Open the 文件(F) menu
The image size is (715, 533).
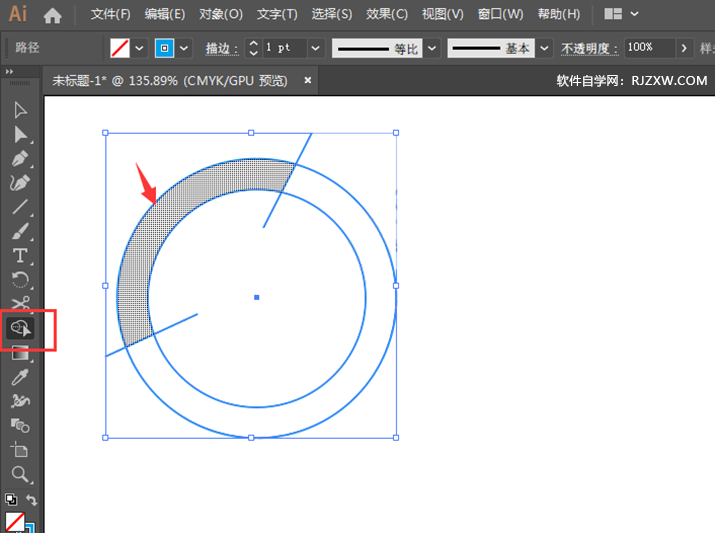[x=111, y=14]
